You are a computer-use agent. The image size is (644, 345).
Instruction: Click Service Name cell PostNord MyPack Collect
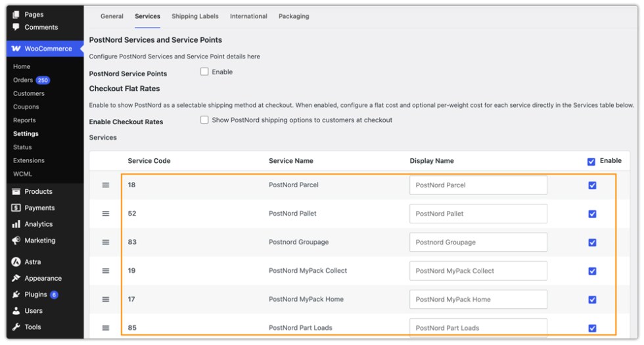tap(308, 271)
